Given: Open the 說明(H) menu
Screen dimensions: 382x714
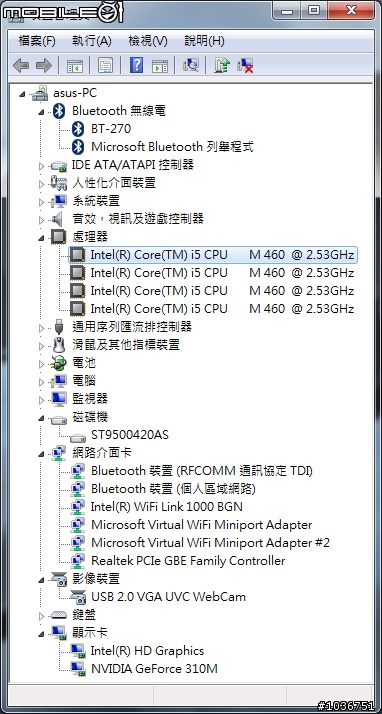Looking at the screenshot, I should point(204,41).
